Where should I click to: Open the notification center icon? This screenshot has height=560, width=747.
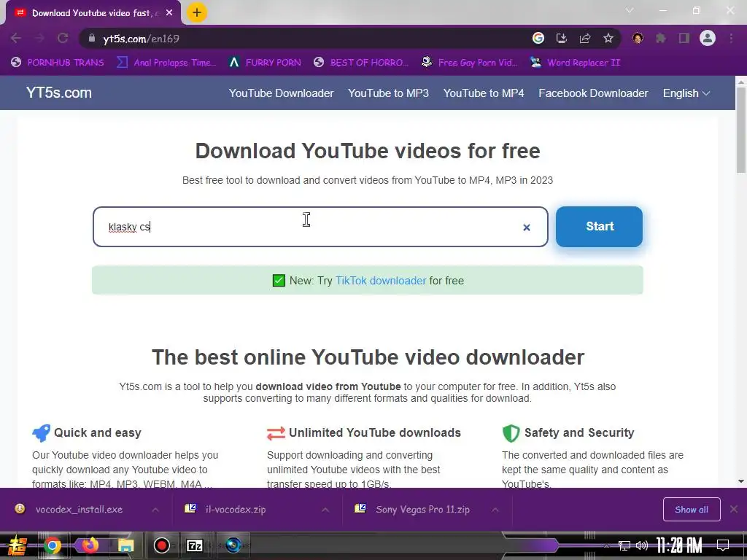point(723,545)
